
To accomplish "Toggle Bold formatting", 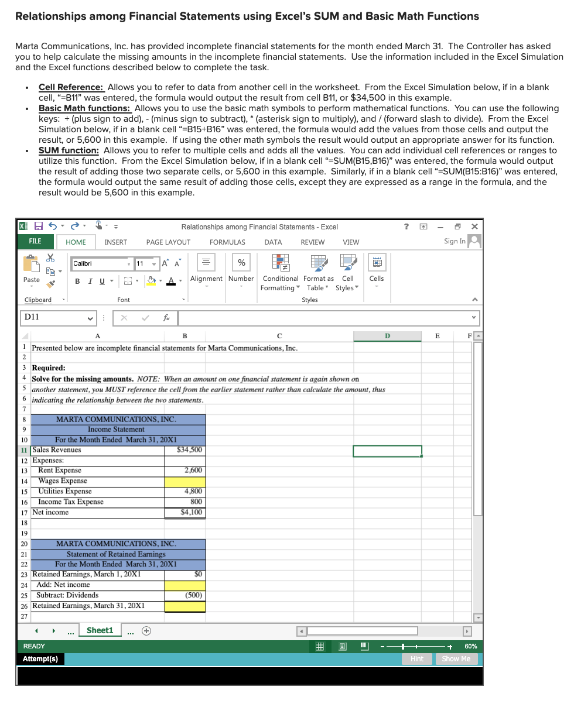I will click(77, 281).
